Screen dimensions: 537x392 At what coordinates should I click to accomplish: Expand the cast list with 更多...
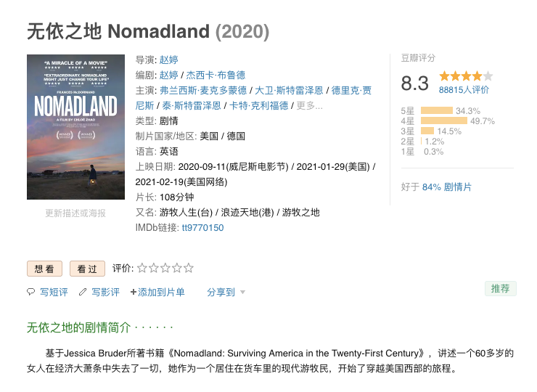(x=309, y=105)
